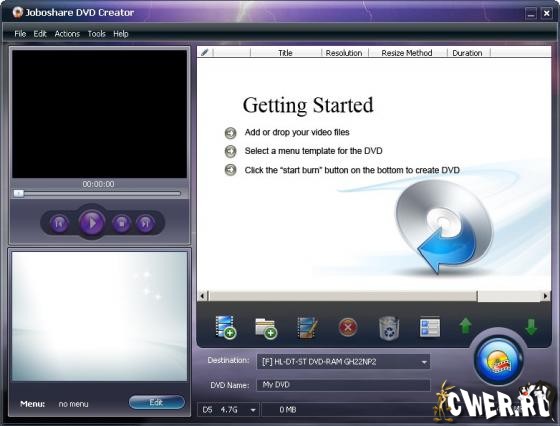Click the DVD Name input field
Viewport: 560px width, 426px height.
coord(343,385)
